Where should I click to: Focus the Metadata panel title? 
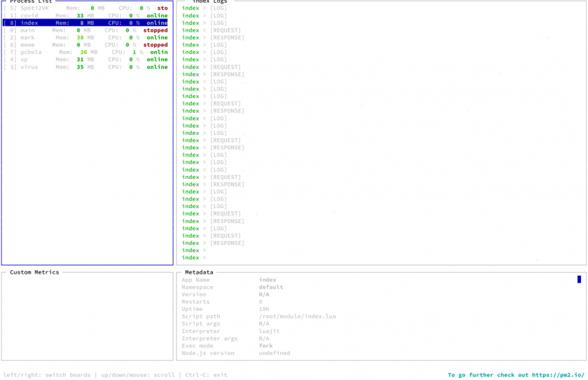199,272
